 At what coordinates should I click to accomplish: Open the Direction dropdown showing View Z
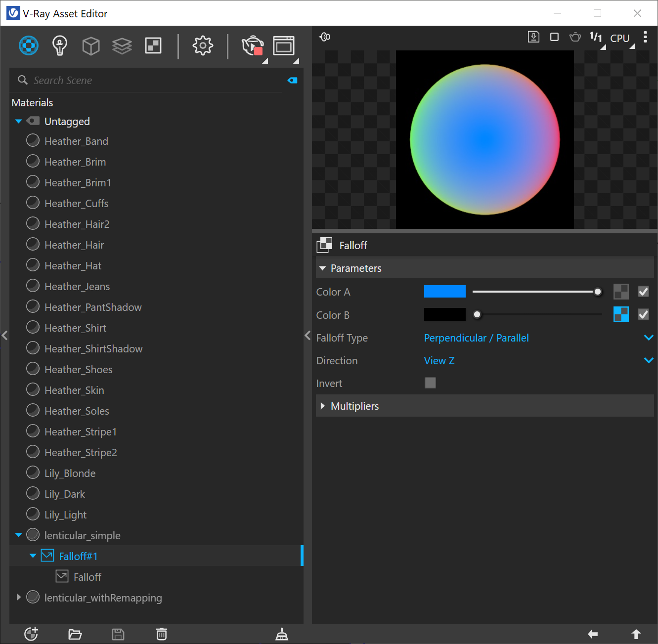tap(648, 360)
